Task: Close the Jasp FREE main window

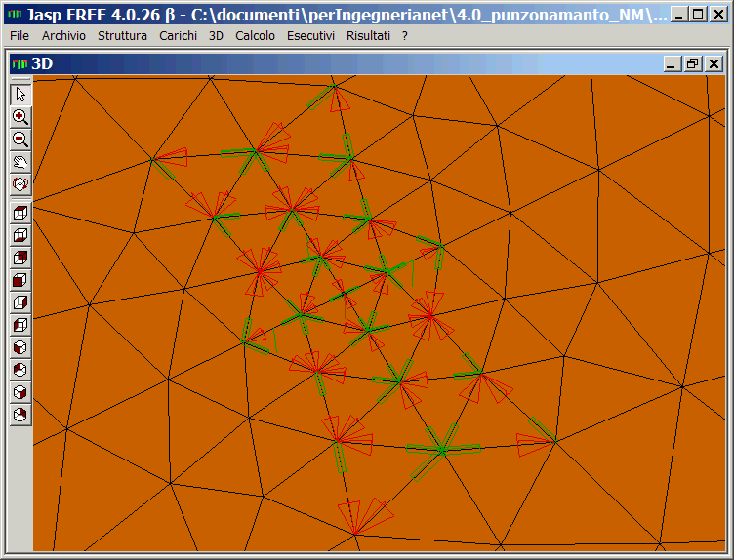Action: (x=718, y=15)
